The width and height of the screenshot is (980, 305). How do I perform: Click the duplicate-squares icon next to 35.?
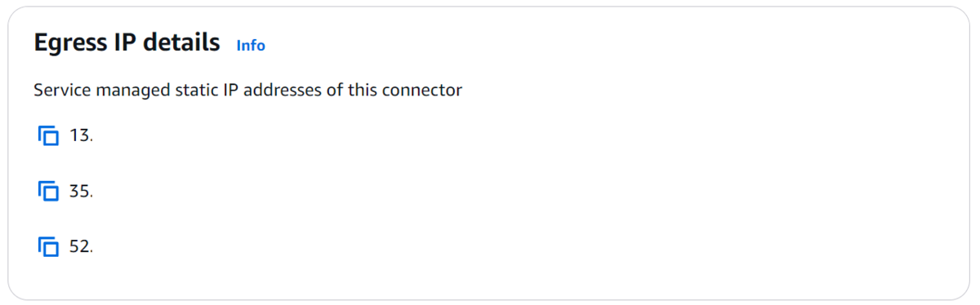point(49,192)
